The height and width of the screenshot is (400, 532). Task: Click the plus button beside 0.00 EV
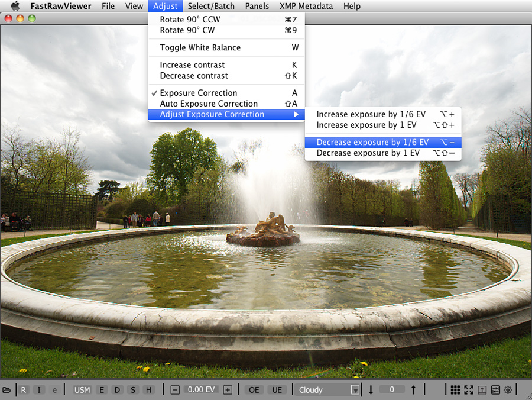pyautogui.click(x=228, y=390)
